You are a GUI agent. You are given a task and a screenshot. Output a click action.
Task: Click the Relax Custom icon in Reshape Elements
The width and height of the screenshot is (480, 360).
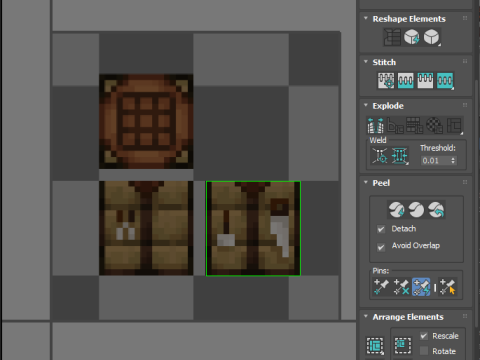[x=432, y=37]
